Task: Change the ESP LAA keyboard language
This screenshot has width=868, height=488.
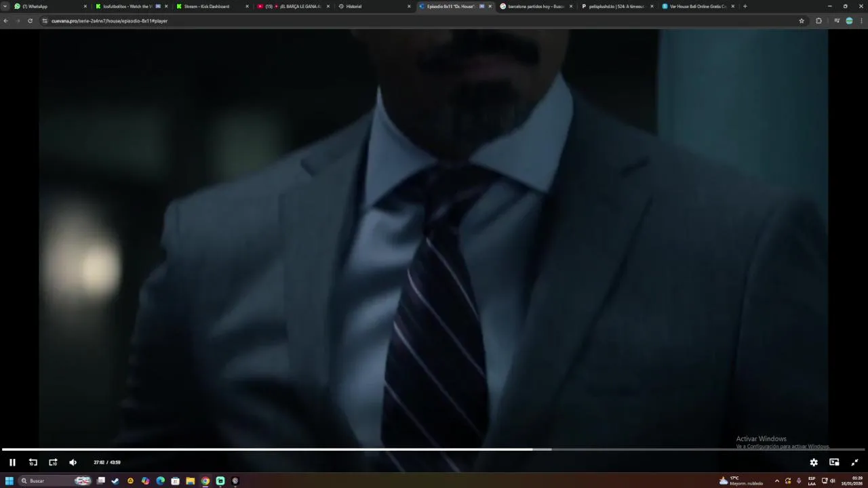Action: 812,481
